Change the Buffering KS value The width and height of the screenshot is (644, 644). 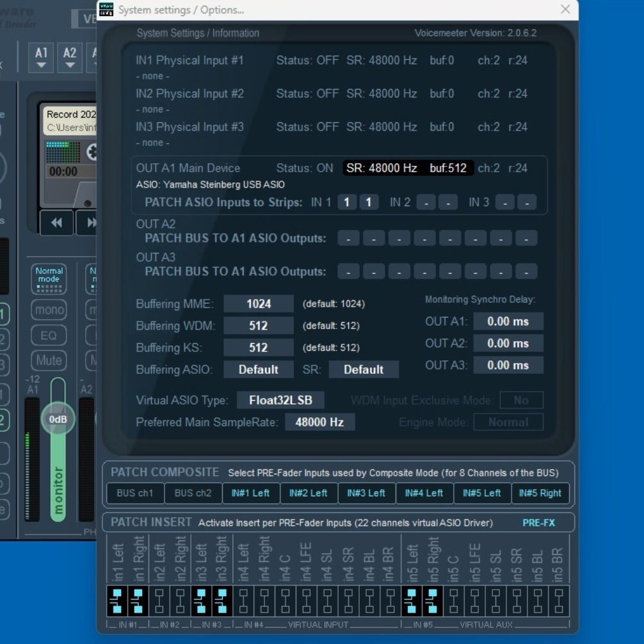[x=259, y=348]
